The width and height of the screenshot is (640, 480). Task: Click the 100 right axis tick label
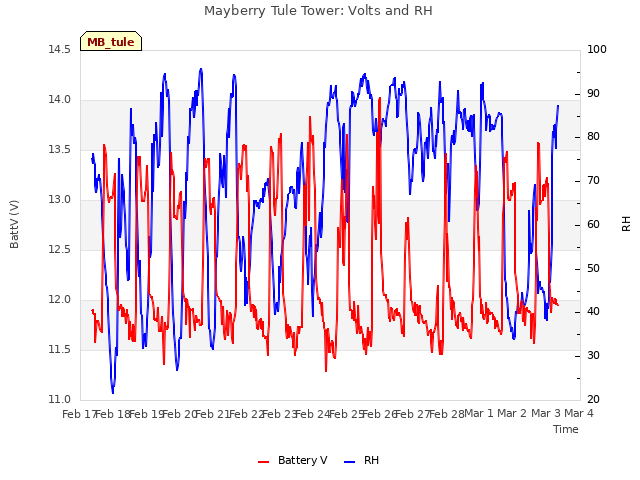(597, 49)
